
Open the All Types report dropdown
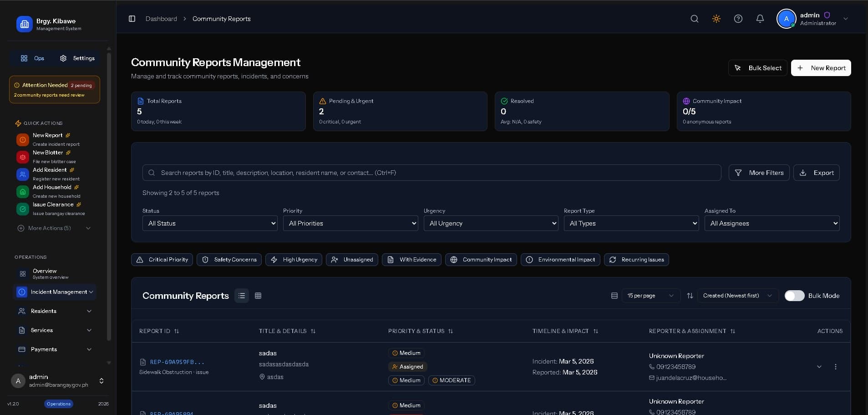tap(631, 223)
